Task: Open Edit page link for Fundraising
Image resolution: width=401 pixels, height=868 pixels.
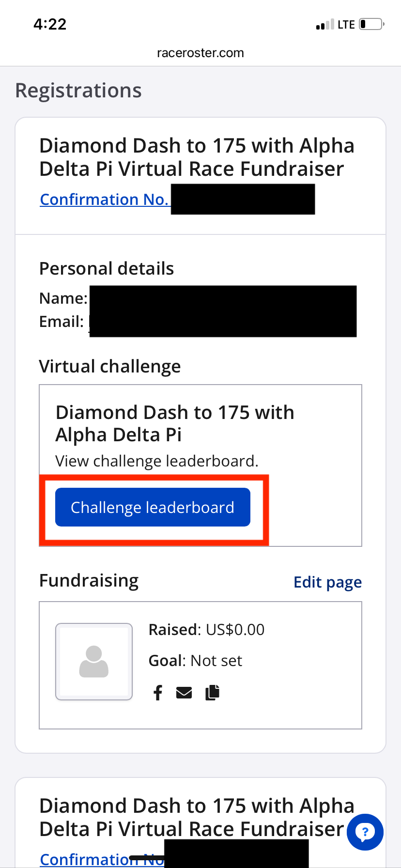Action: (x=327, y=582)
